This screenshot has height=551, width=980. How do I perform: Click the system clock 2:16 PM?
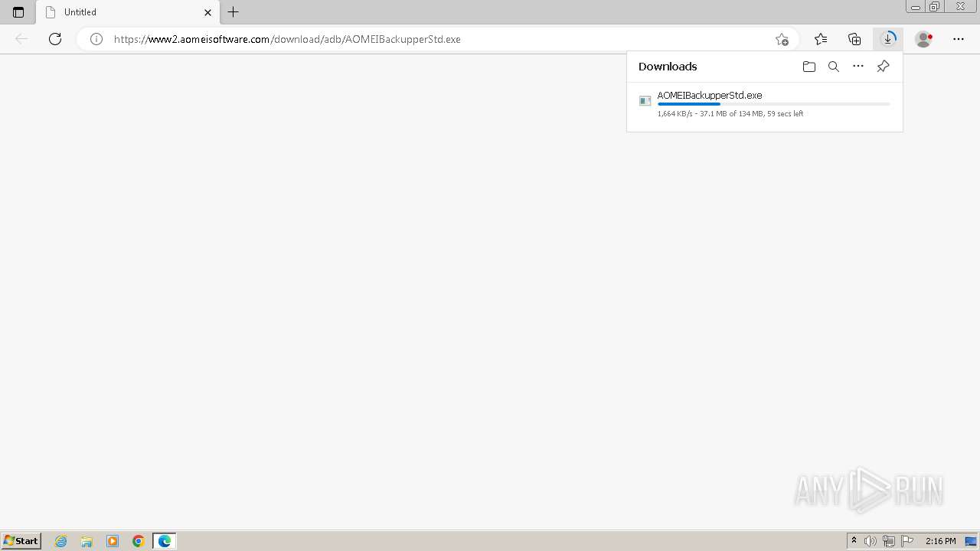point(940,541)
